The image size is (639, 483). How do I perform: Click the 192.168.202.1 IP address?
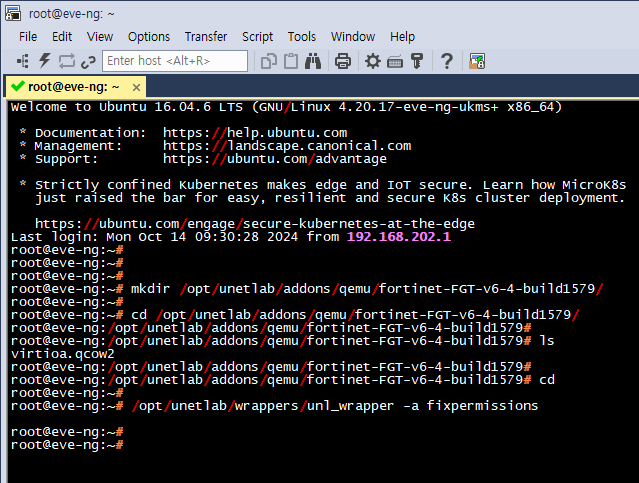[399, 237]
